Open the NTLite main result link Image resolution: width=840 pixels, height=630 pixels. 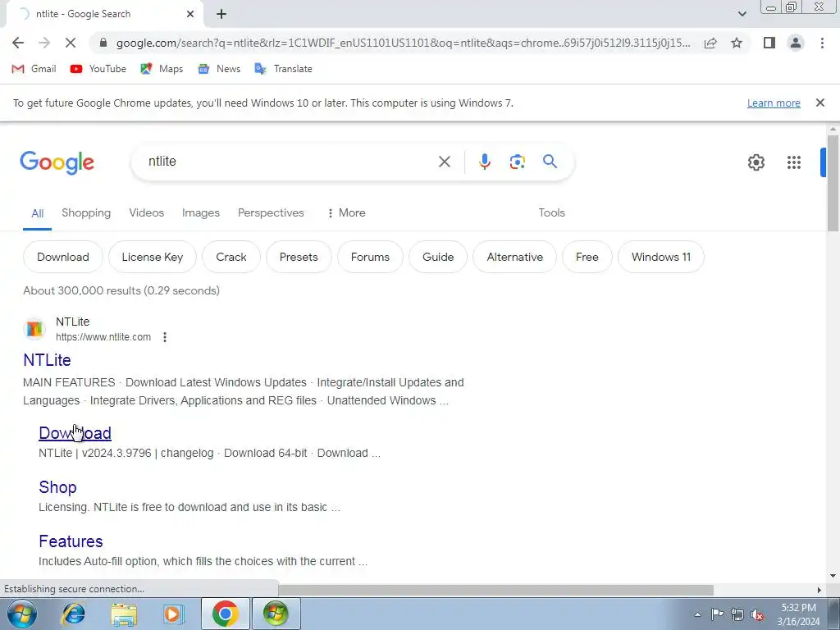coord(47,360)
